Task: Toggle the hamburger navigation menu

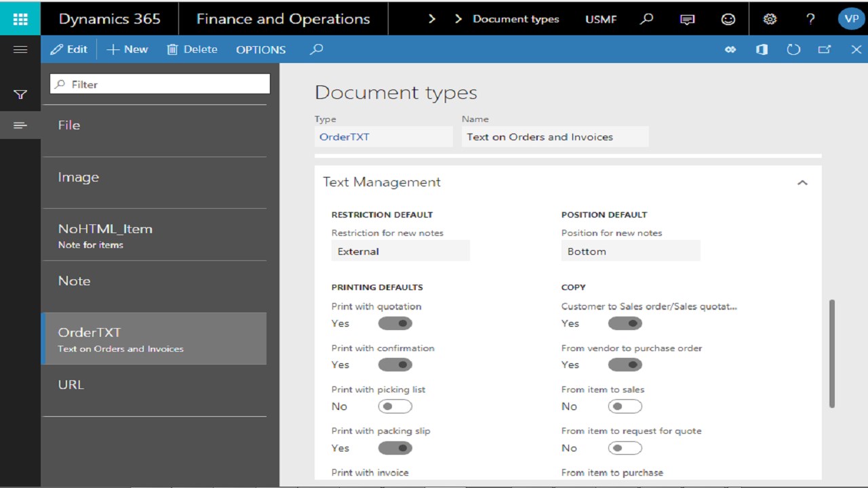Action: pos(20,49)
